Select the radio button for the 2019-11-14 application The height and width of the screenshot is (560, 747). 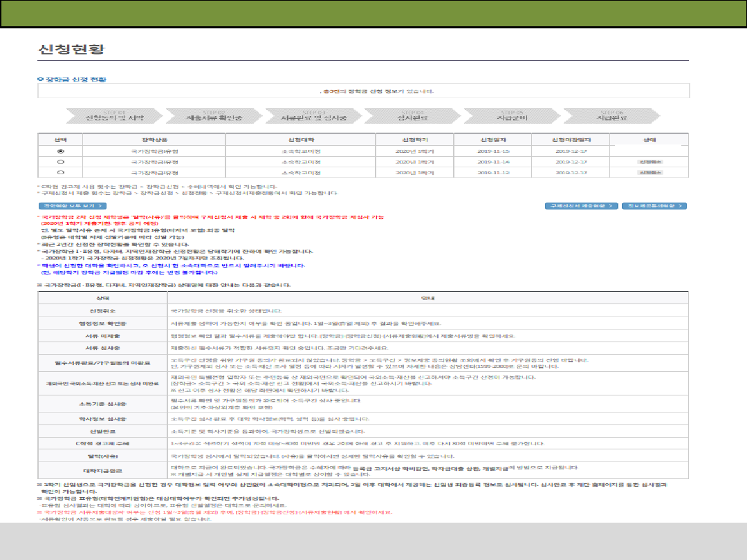(61, 161)
